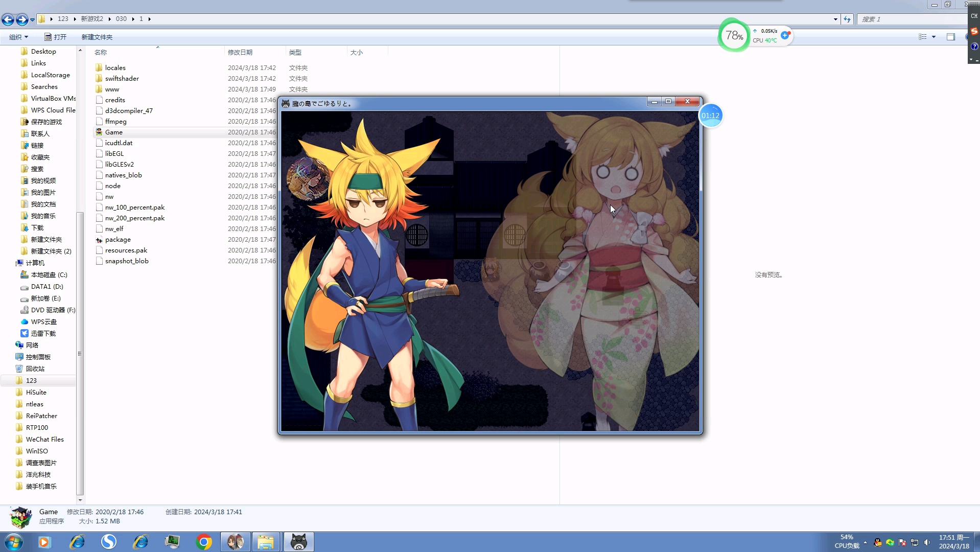Open 本地磁盘 (C:) drive
This screenshot has height=552, width=980.
(x=49, y=275)
